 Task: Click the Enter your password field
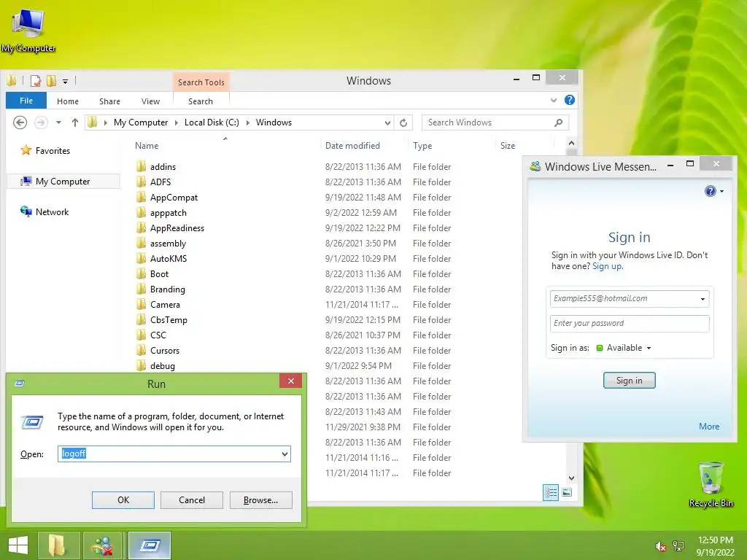coord(629,323)
